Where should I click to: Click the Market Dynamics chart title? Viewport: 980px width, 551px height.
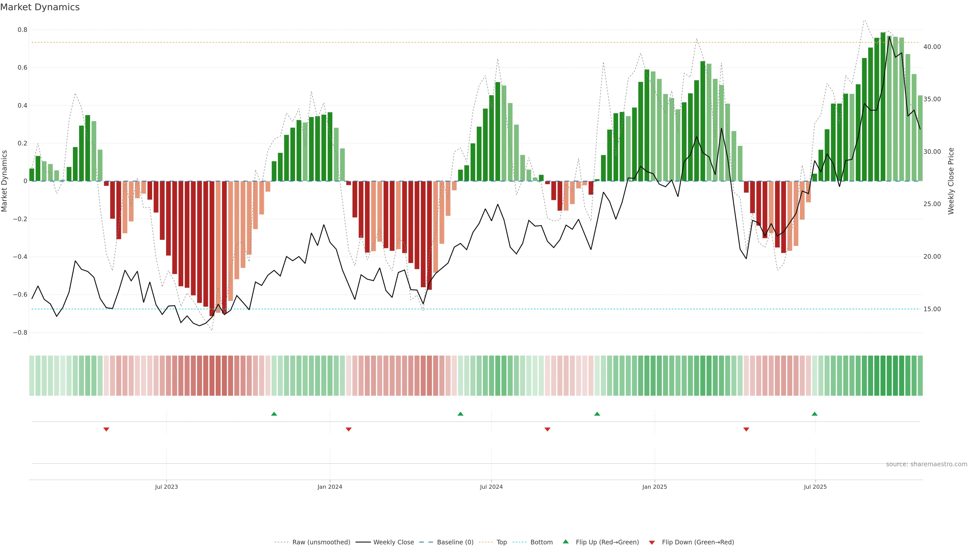[40, 7]
